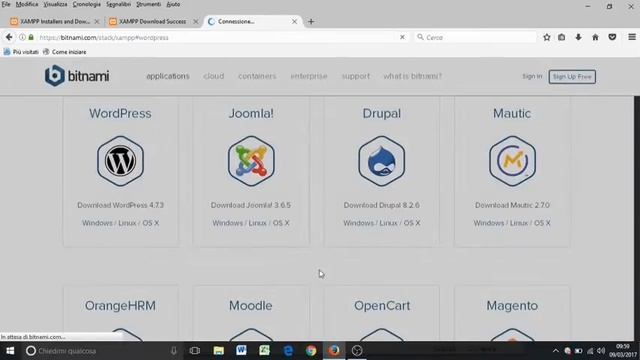
Task: Open the Aiuto menu
Action: (x=173, y=4)
